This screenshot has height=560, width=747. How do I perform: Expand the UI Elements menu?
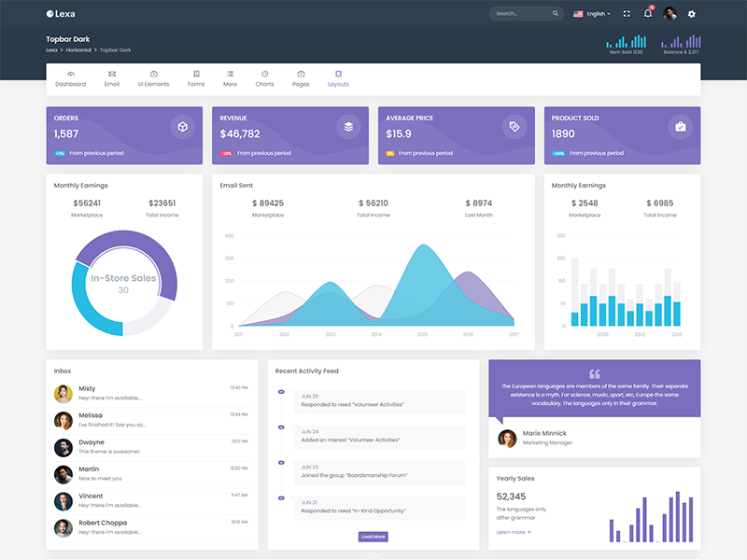pyautogui.click(x=153, y=78)
